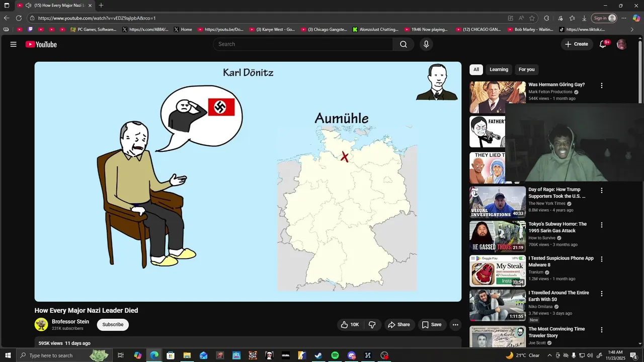The image size is (644, 362).
Task: Open I Travelled Around Earth thumbnail
Action: click(x=498, y=305)
